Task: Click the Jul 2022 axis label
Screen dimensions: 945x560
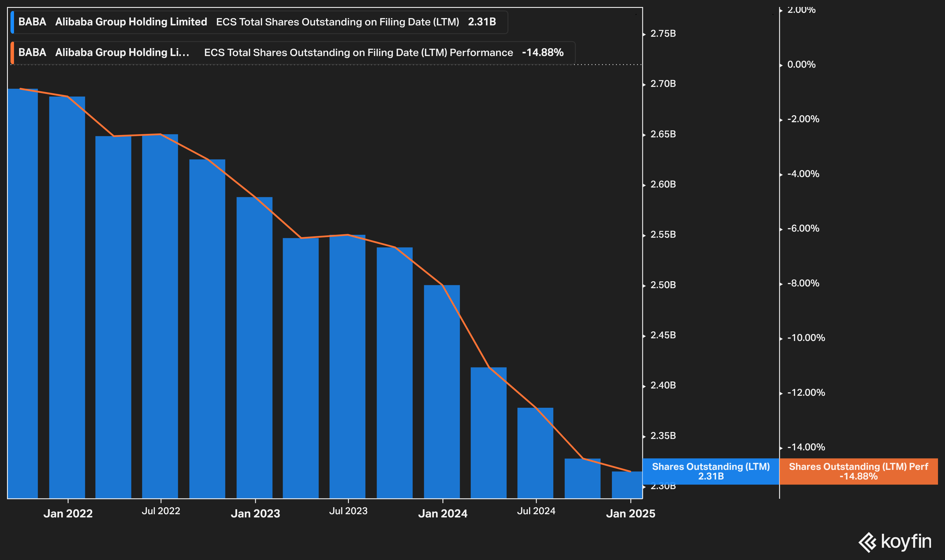Action: point(161,511)
